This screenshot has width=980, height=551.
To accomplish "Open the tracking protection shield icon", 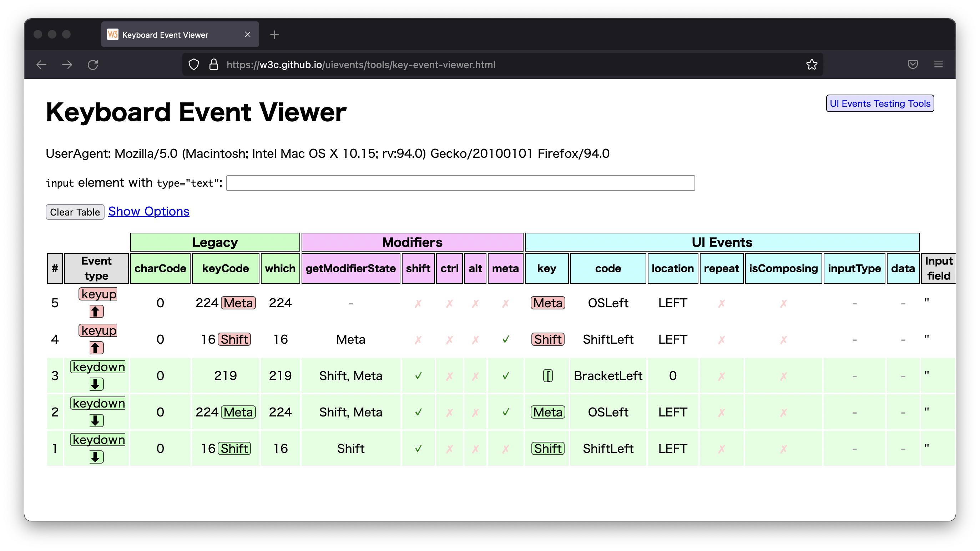I will [x=194, y=65].
